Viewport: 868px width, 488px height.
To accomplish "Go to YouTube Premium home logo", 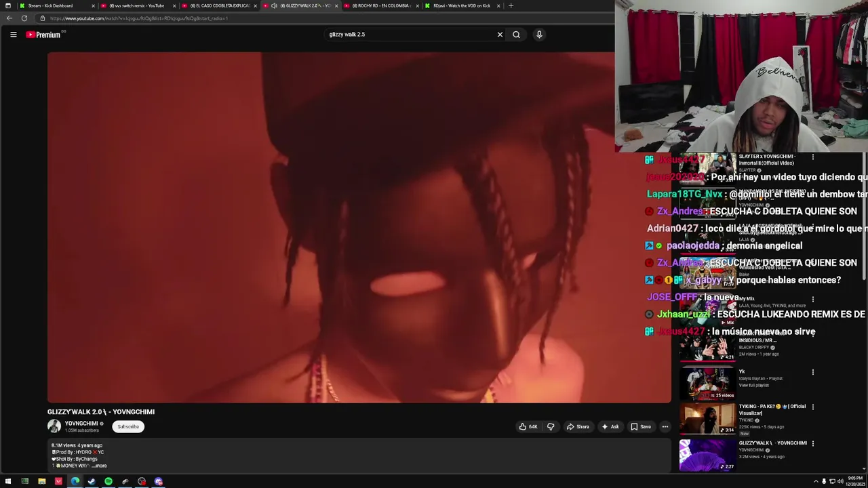I will (x=43, y=35).
